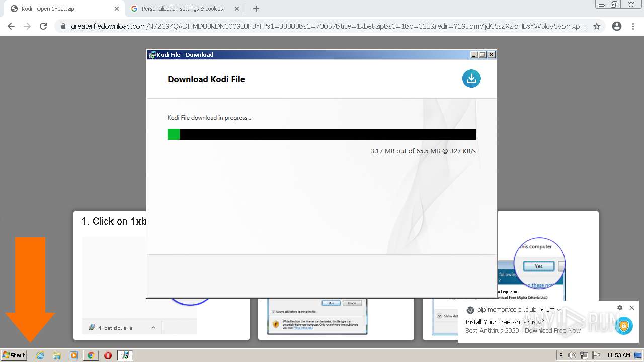
Task: Expand the pip.memorycollar.club notification chevron
Action: [559, 310]
